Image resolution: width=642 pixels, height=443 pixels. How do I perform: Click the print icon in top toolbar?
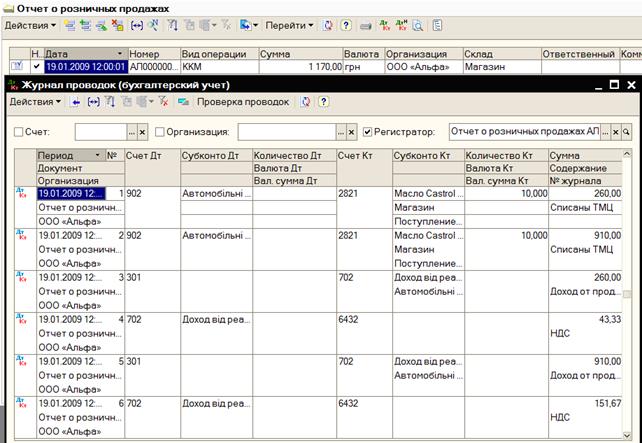click(366, 25)
